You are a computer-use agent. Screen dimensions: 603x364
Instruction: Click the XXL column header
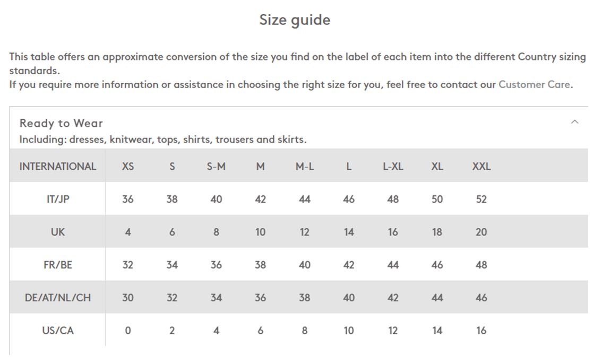tap(481, 167)
